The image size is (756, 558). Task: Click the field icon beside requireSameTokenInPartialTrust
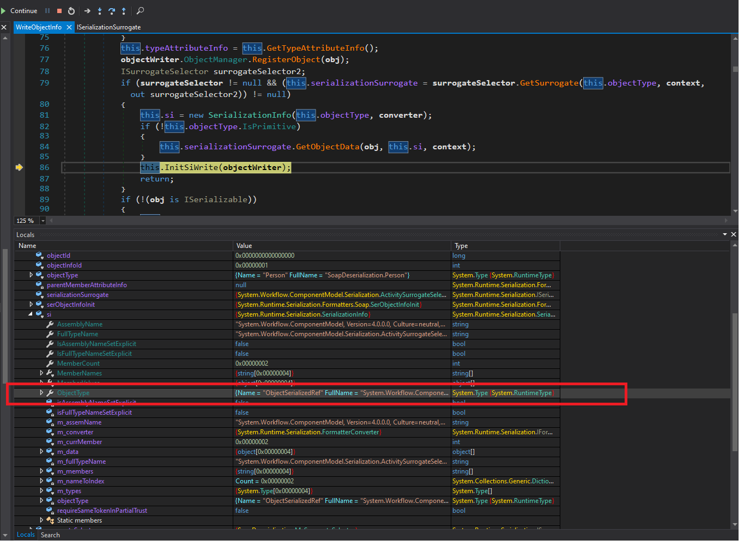[50, 511]
